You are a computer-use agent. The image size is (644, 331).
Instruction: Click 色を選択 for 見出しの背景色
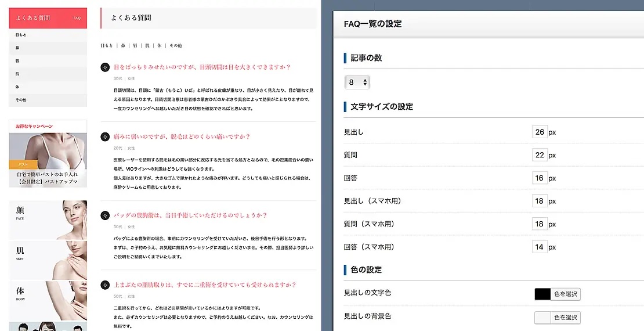[x=565, y=318]
